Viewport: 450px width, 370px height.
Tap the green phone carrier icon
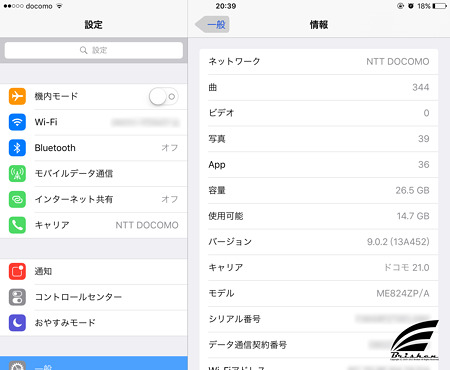(17, 225)
